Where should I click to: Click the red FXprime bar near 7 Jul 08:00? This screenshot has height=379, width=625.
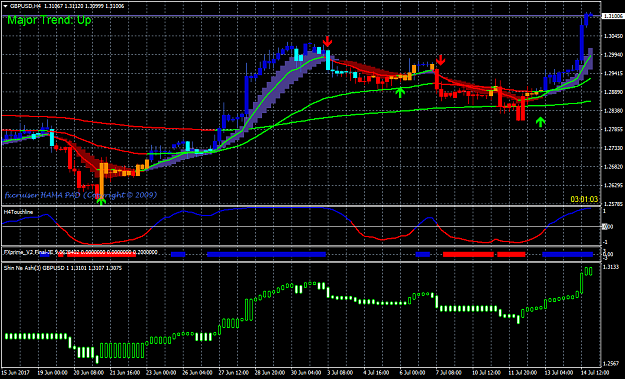pyautogui.click(x=468, y=254)
